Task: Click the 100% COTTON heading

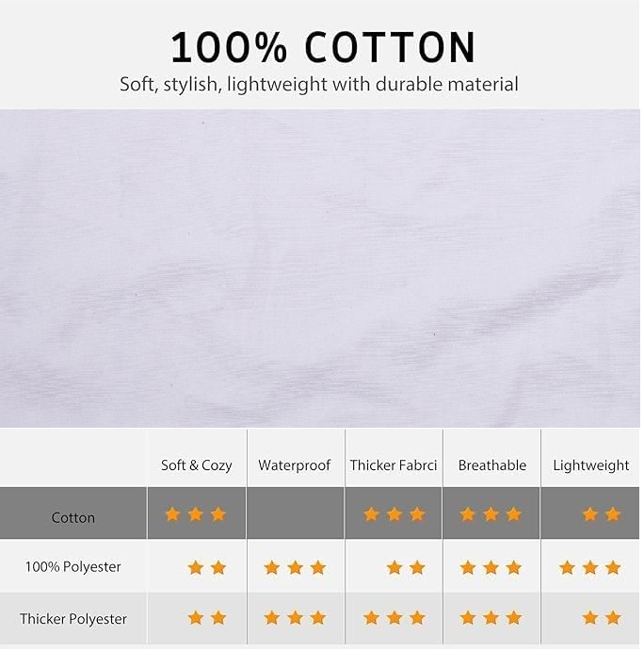Action: tap(322, 47)
